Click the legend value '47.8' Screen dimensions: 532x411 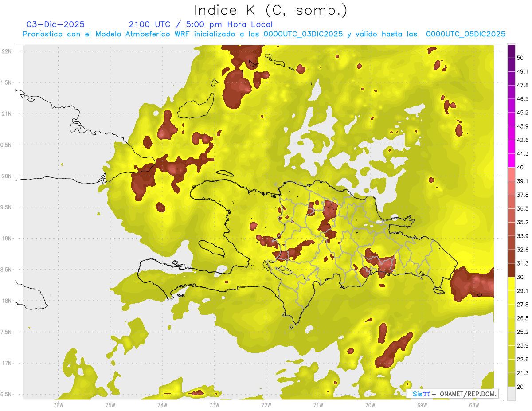coord(523,85)
